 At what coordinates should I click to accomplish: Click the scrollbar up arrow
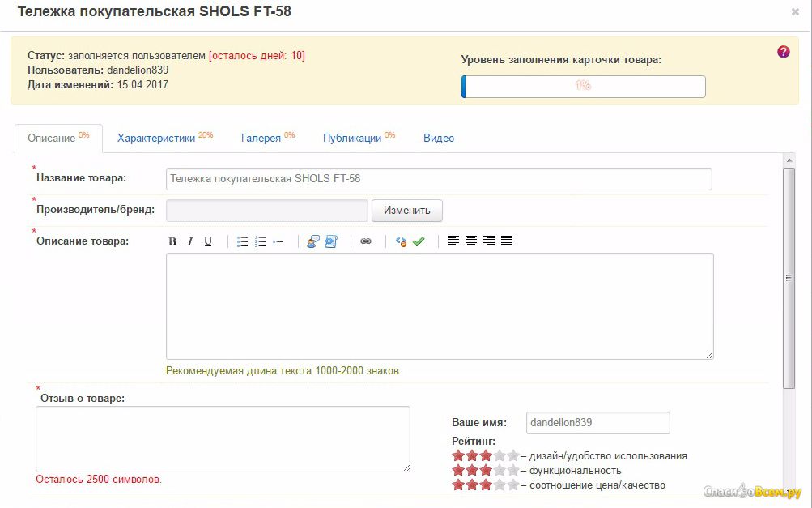pyautogui.click(x=789, y=160)
